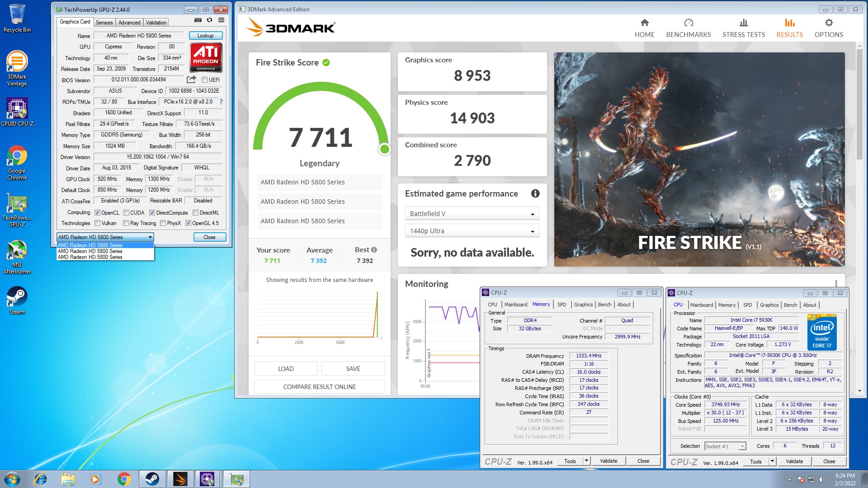Toggle the OpenCL checkbox

point(97,213)
